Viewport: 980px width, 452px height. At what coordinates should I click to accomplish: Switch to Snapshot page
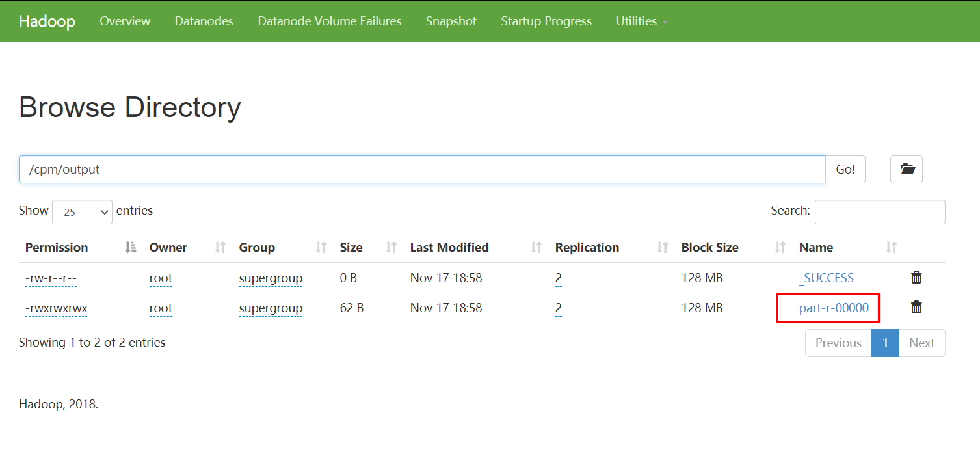(x=451, y=21)
